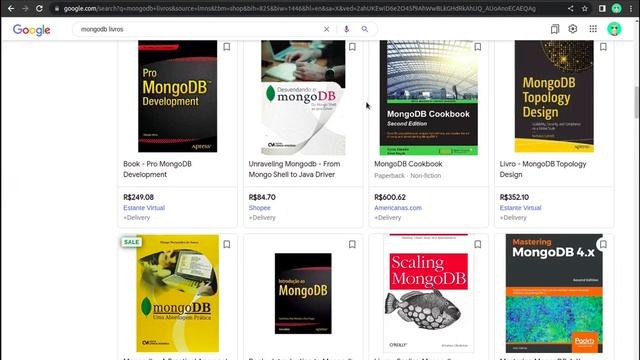
Task: Open 'Unraveling Mongodb - From Mongo Shell' link
Action: coord(294,169)
